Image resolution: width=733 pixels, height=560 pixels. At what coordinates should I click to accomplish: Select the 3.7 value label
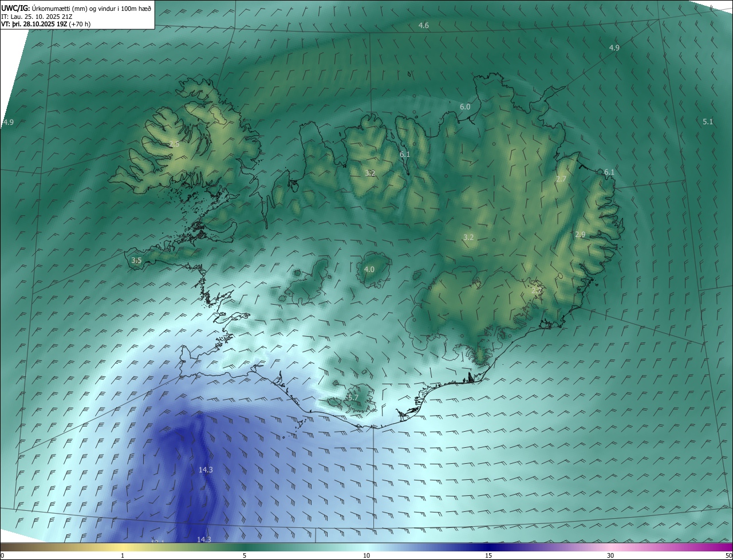point(353,397)
